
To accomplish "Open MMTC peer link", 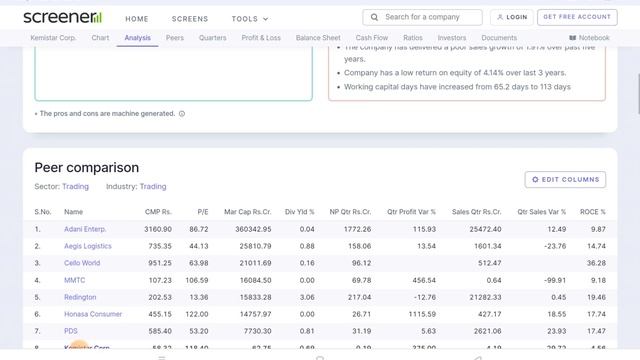I will coord(75,280).
